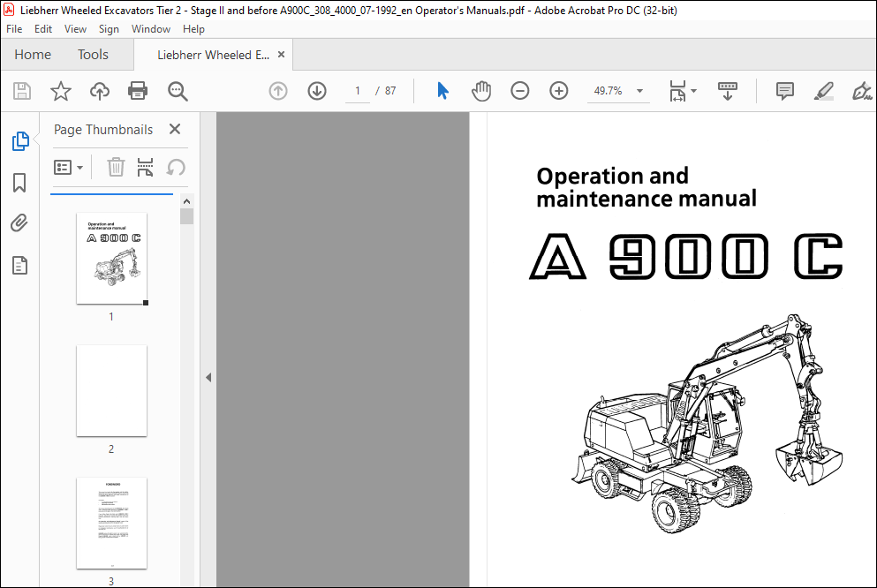Open the Edit menu
Viewport: 877px width, 588px height.
[x=43, y=29]
